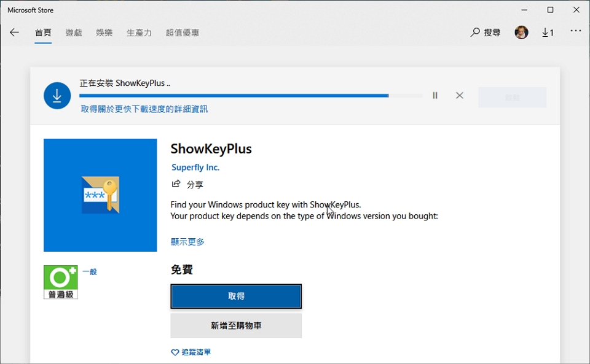Switch to the 遊戲 tab
590x364 pixels.
73,33
